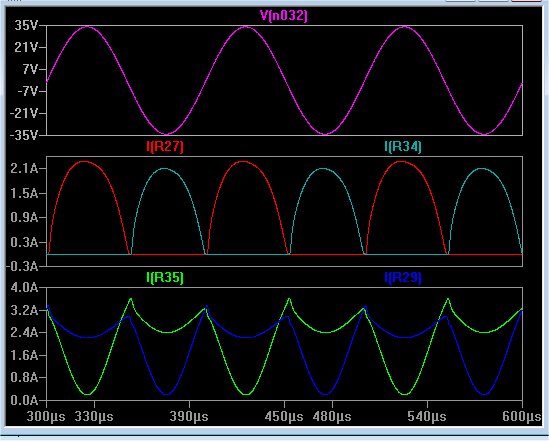This screenshot has width=549, height=441.
Task: Click the 300µs time axis label
Action: point(46,416)
